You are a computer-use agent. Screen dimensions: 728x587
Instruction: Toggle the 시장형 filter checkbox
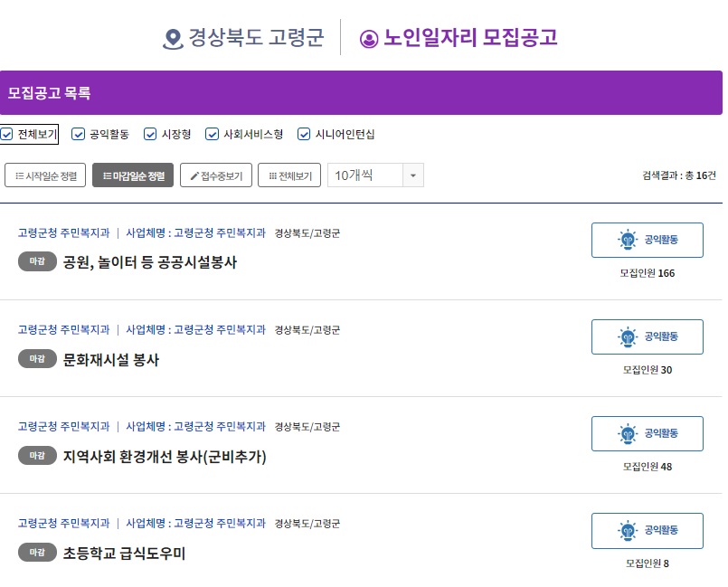point(150,135)
